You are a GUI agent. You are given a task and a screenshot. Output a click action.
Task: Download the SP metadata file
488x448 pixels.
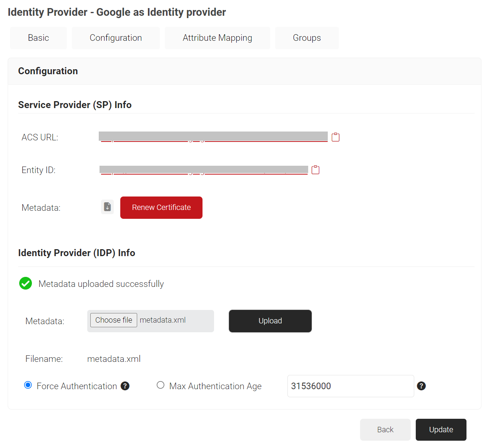[108, 207]
